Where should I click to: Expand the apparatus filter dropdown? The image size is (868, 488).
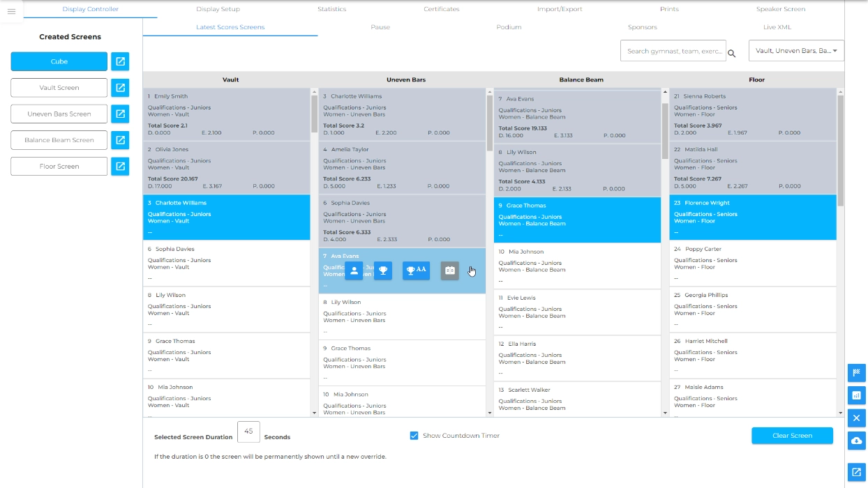click(796, 51)
